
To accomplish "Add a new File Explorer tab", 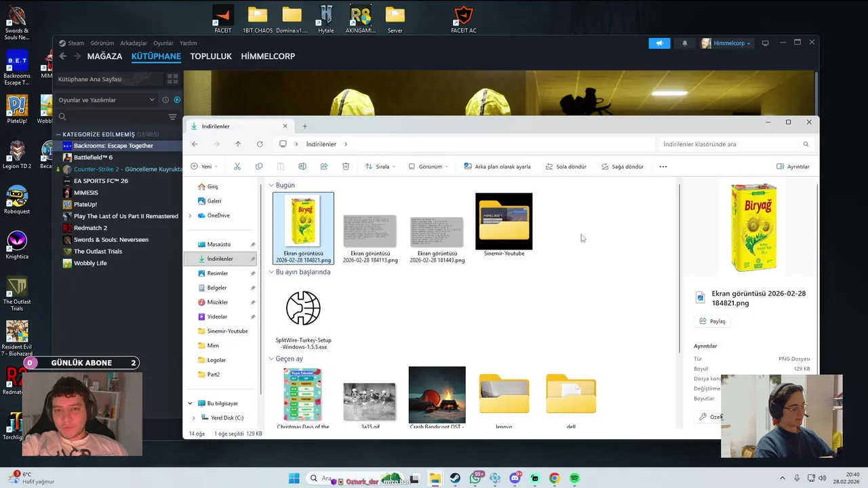I will point(304,126).
